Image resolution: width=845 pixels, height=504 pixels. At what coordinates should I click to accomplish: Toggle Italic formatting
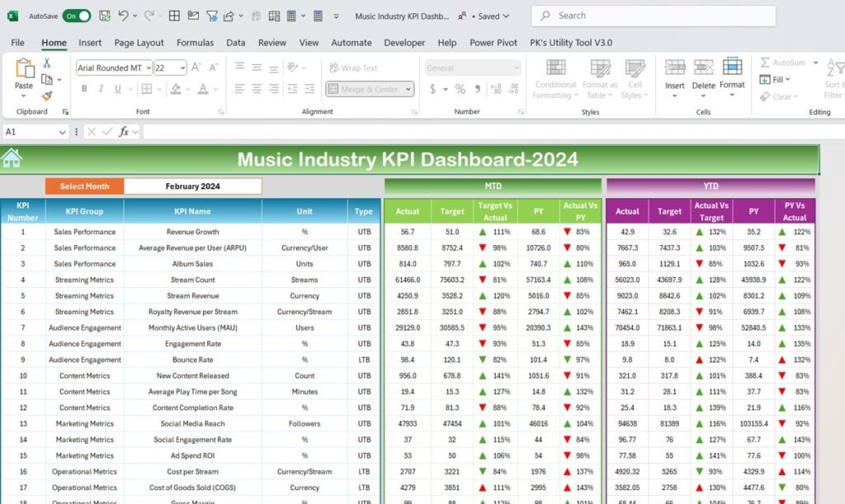point(101,89)
